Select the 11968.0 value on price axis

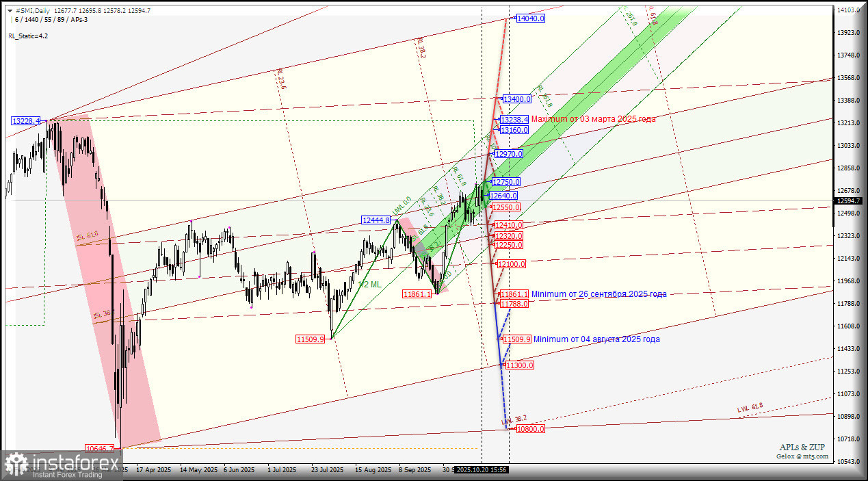click(847, 281)
